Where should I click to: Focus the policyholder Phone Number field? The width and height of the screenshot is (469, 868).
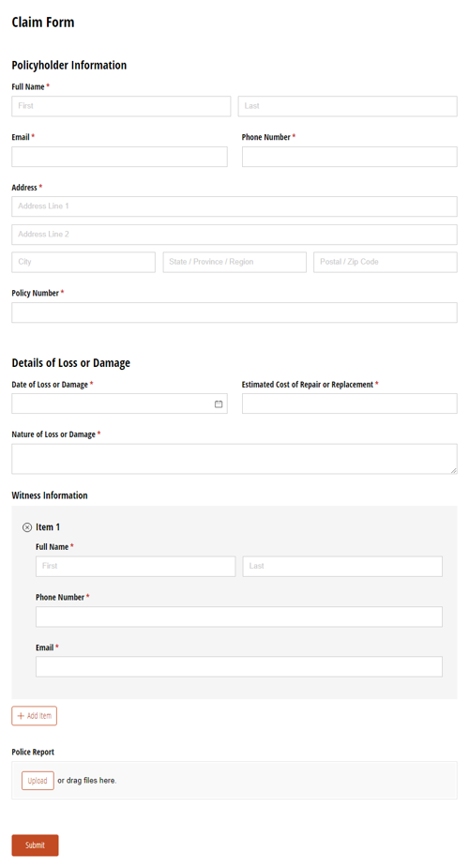tap(350, 157)
